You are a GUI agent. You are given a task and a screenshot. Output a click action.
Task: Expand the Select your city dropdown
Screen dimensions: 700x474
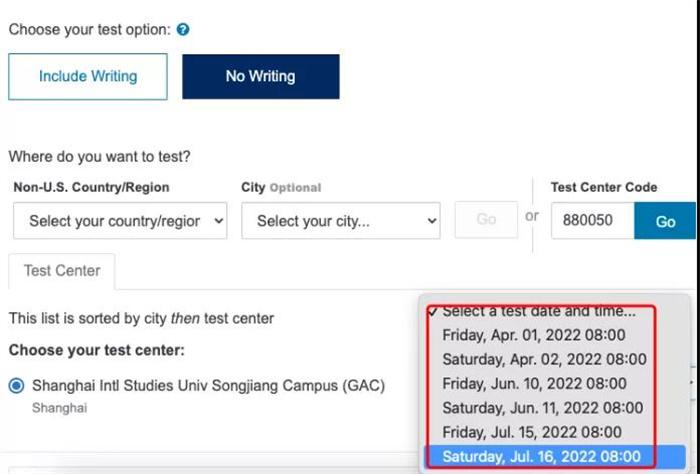coord(341,220)
